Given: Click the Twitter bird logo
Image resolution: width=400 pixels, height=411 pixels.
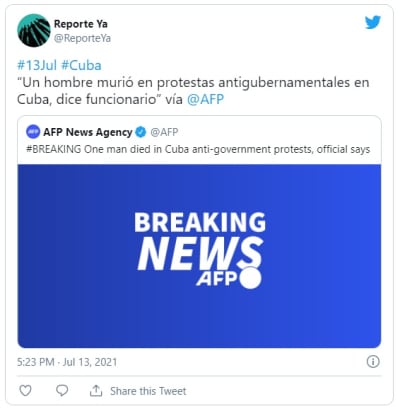Looking at the screenshot, I should [373, 22].
